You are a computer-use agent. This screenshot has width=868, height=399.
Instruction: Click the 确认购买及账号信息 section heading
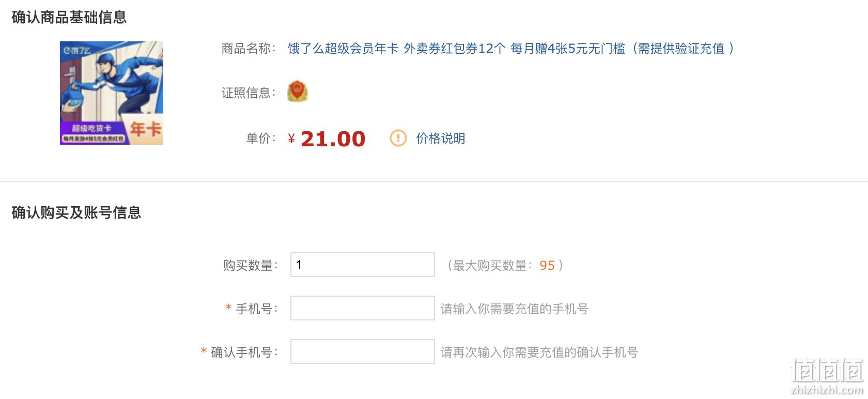pyautogui.click(x=76, y=213)
